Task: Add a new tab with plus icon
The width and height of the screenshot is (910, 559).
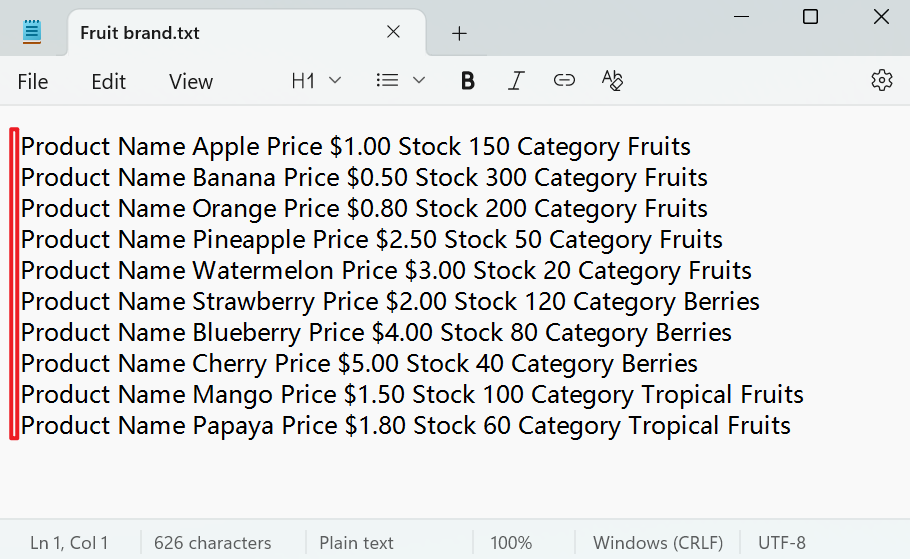Action: [x=459, y=33]
